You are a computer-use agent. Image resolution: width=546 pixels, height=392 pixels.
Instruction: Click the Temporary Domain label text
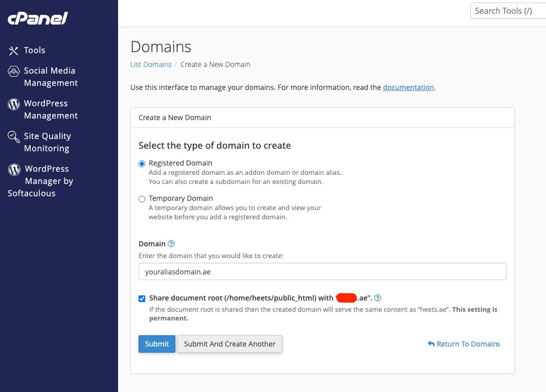point(181,198)
